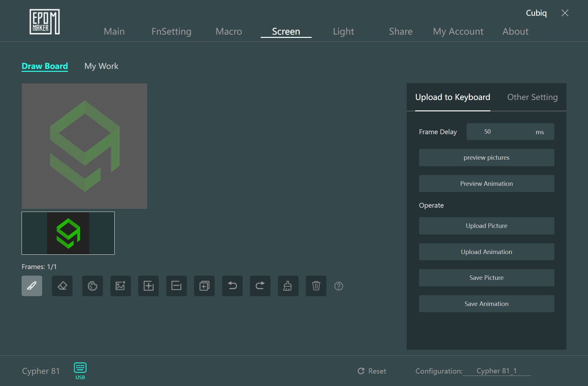The width and height of the screenshot is (588, 386).
Task: Duplicate the current frame
Action: point(204,286)
